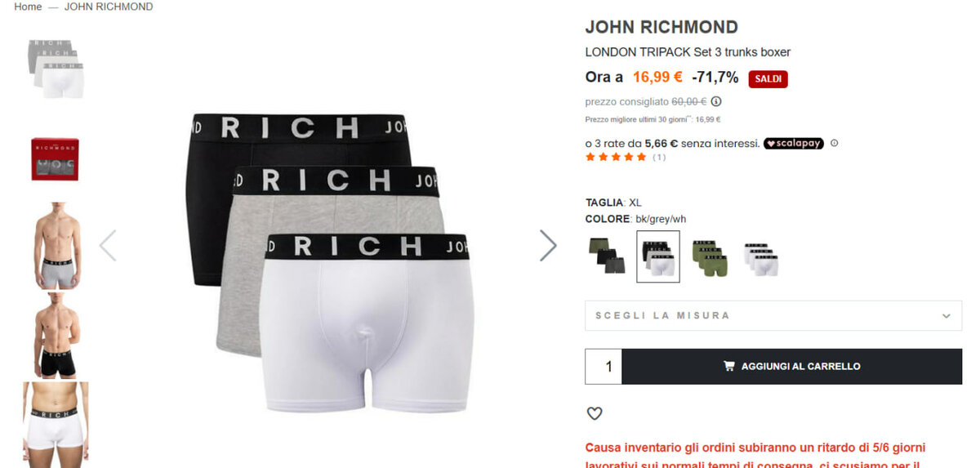This screenshot has width=980, height=468.
Task: Click the info icon next to scalapay
Action: pos(834,143)
